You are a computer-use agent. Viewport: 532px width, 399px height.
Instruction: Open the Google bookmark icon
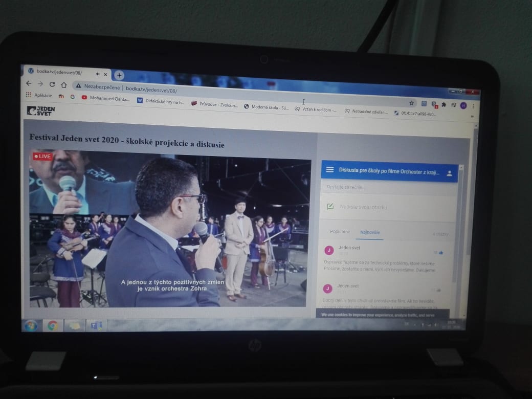click(72, 97)
